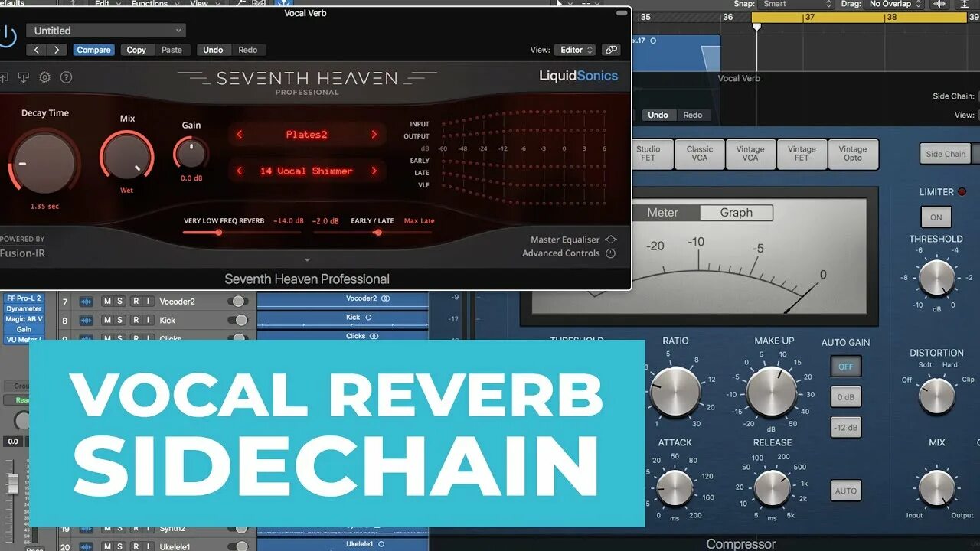This screenshot has width=980, height=551.
Task: Click the Compare button
Action: 93,50
